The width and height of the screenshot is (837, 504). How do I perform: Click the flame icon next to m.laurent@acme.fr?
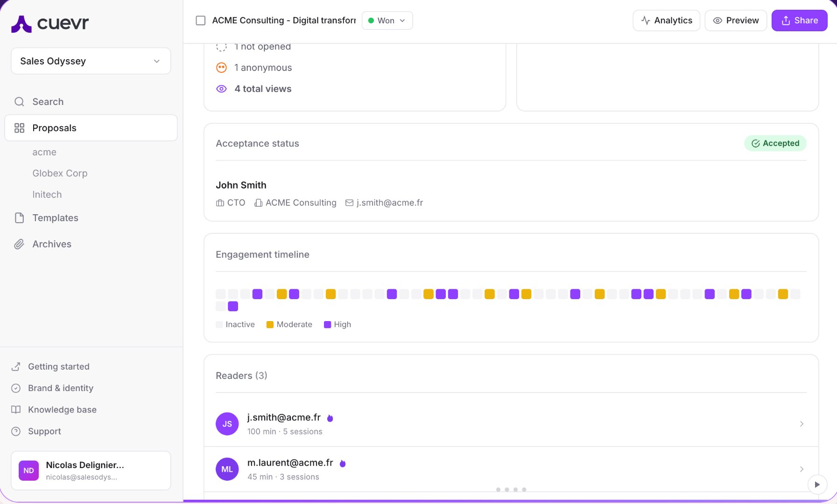343,463
